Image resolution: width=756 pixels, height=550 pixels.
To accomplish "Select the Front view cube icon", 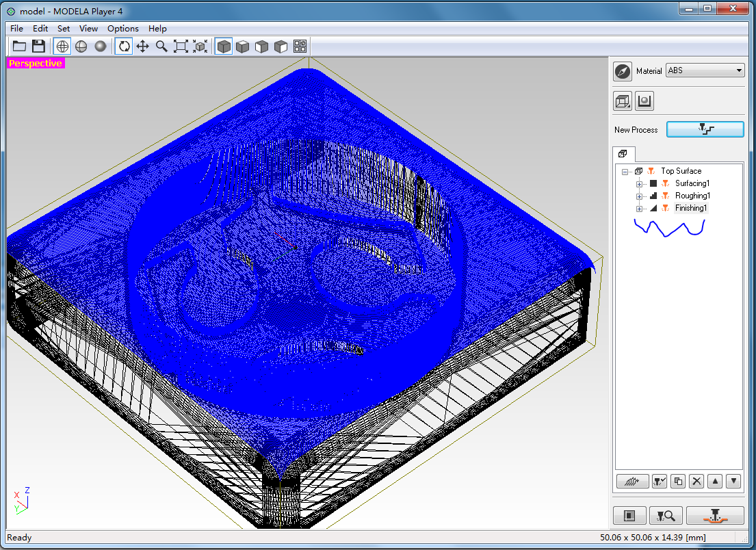I will tap(262, 47).
